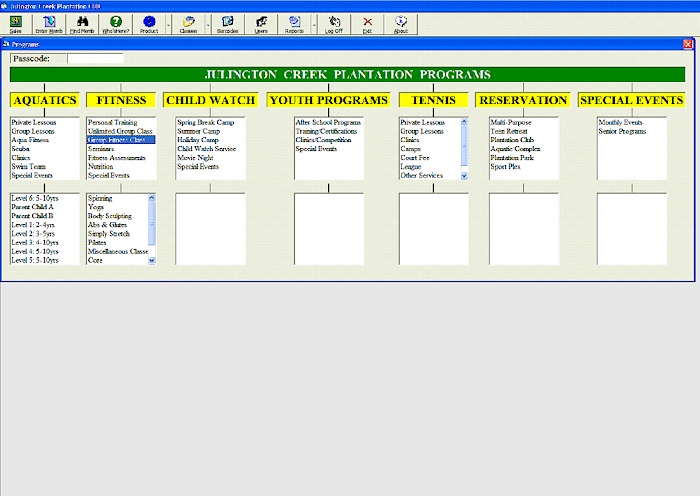700x496 pixels.
Task: Select Aquatic Complex under Reservation
Action: pyautogui.click(x=515, y=149)
